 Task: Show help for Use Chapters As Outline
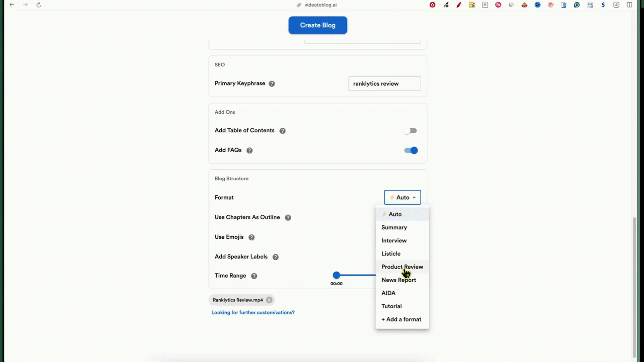(288, 218)
